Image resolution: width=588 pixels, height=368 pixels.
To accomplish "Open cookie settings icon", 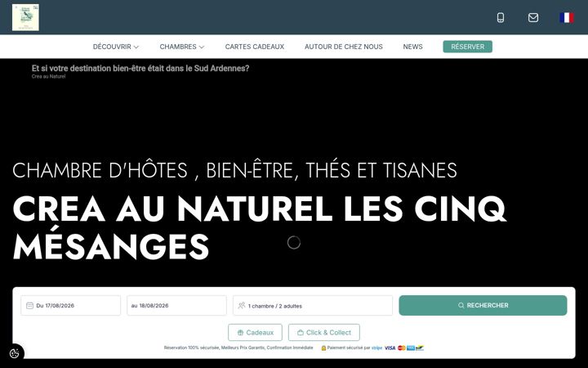I will coord(14,354).
